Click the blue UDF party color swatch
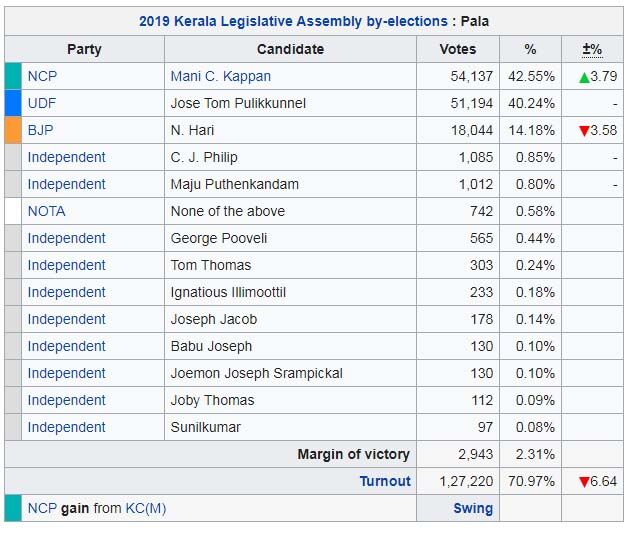Viewport: 636px width, 535px height. [13, 103]
